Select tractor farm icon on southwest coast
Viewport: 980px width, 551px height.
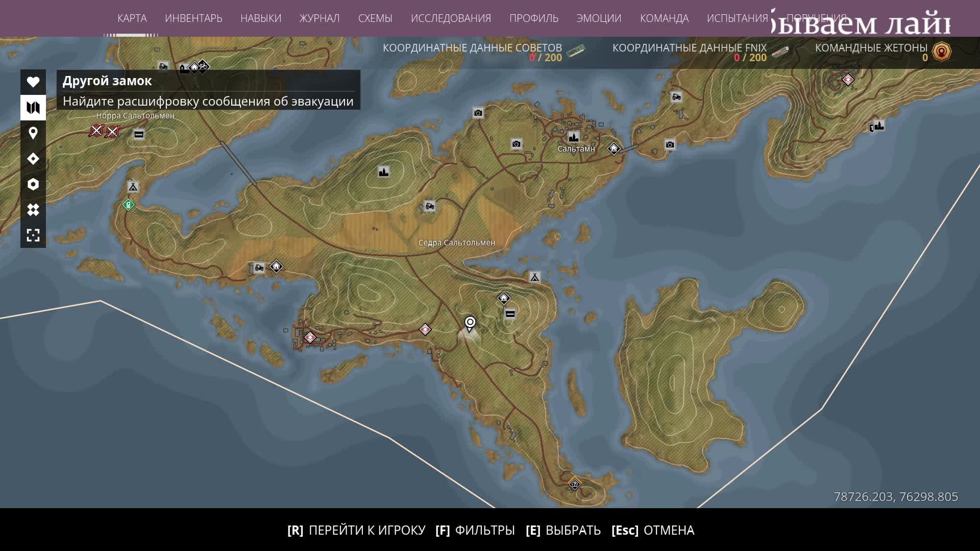point(259,268)
